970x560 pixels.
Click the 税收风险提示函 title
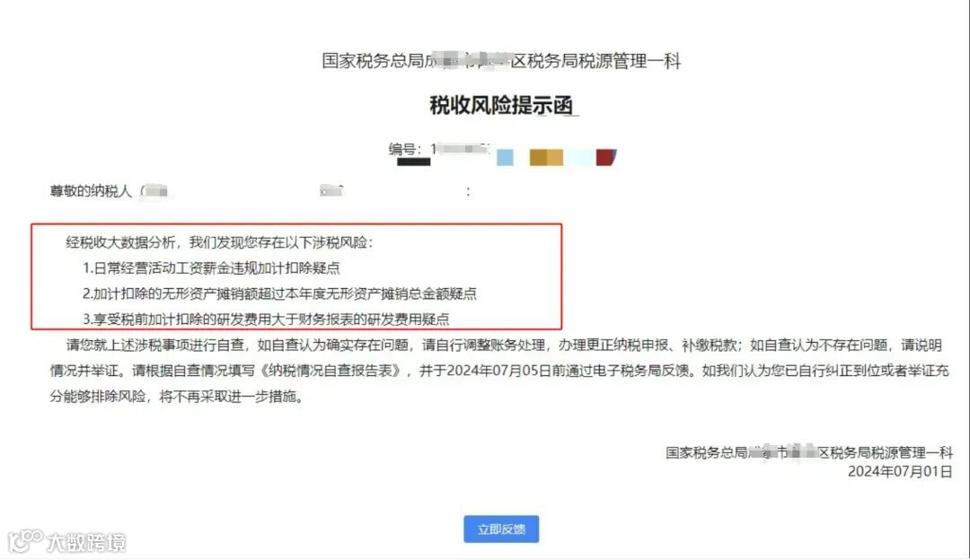[502, 105]
